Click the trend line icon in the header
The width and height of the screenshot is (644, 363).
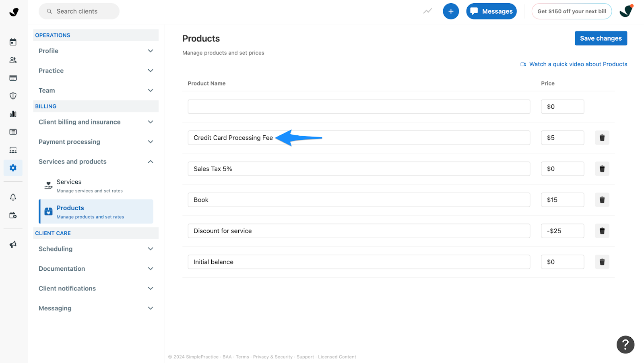[427, 11]
